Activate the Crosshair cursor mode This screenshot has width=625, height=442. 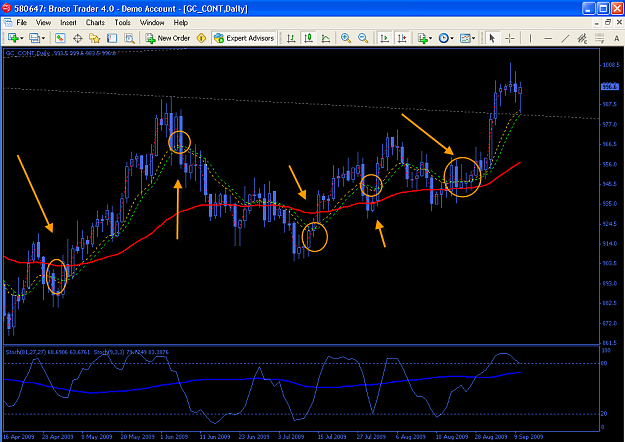pyautogui.click(x=510, y=38)
